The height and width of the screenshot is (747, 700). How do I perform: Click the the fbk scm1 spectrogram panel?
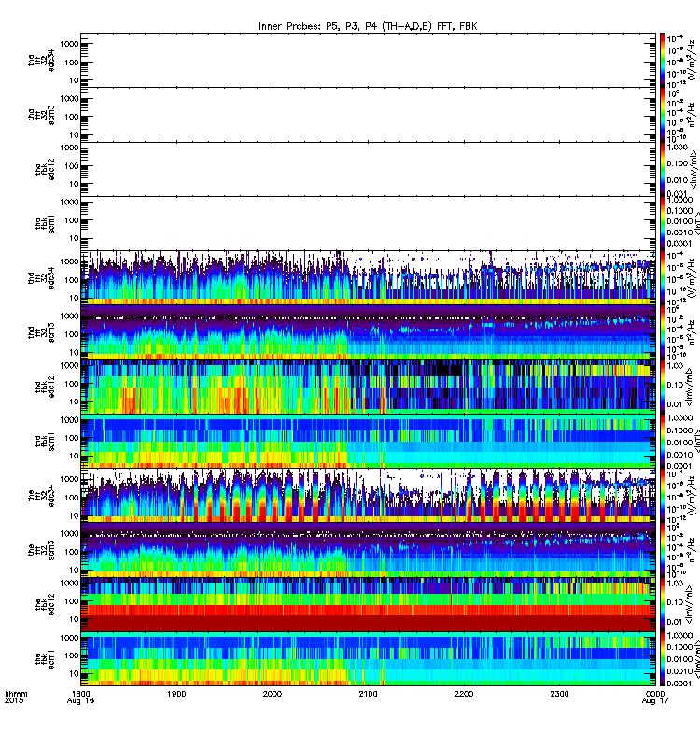click(x=368, y=659)
